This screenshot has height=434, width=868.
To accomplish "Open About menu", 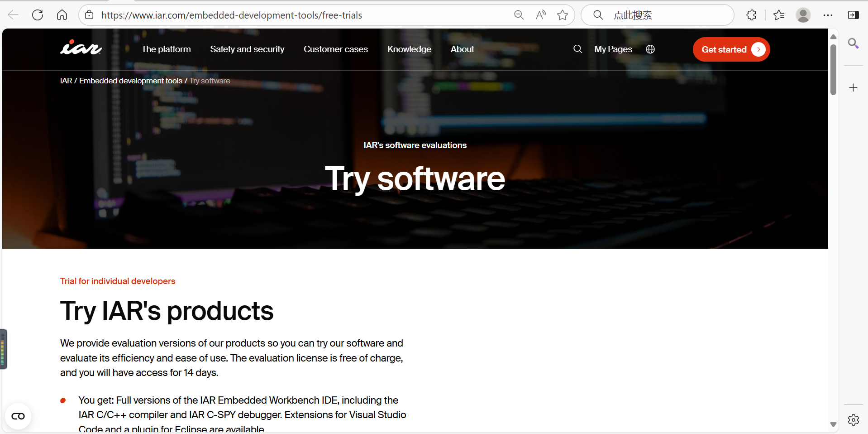I will [462, 49].
